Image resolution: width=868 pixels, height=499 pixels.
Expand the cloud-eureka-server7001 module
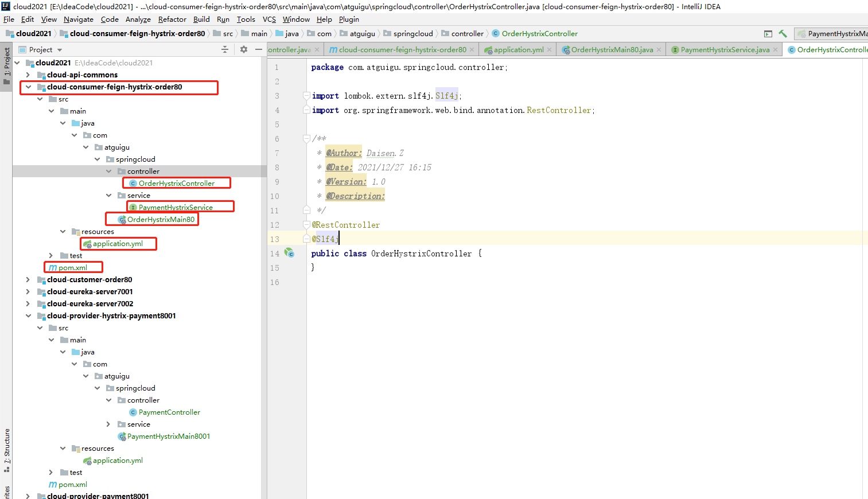[28, 292]
